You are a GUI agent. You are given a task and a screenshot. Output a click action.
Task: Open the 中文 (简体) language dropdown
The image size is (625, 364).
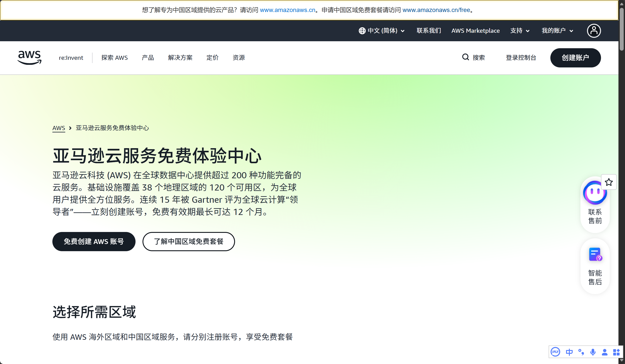(x=382, y=31)
